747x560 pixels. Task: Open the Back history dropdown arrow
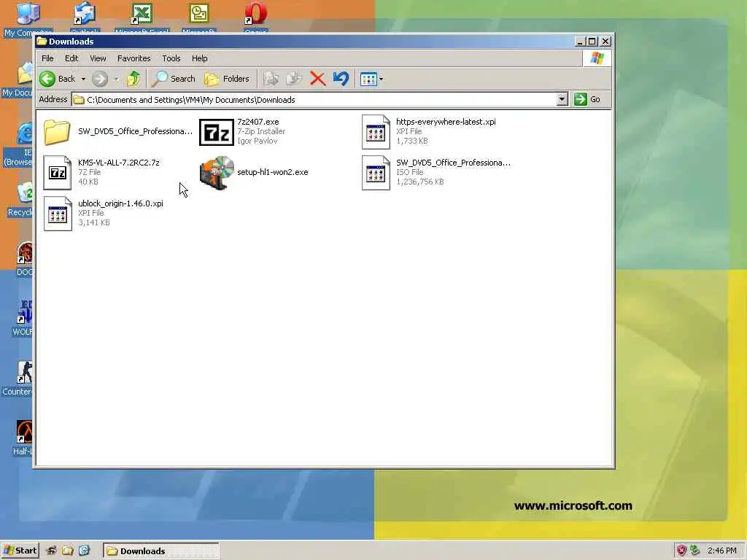pos(83,79)
